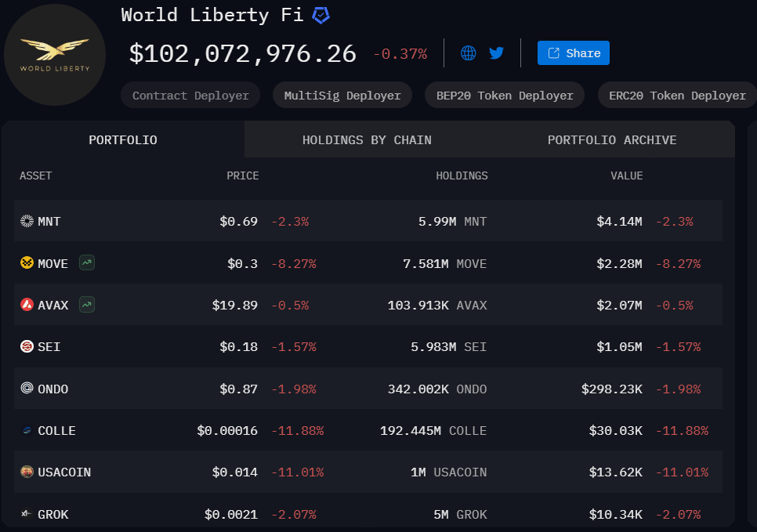Click the verified badge next to World Liberty Fi
This screenshot has height=532, width=757.
click(321, 15)
